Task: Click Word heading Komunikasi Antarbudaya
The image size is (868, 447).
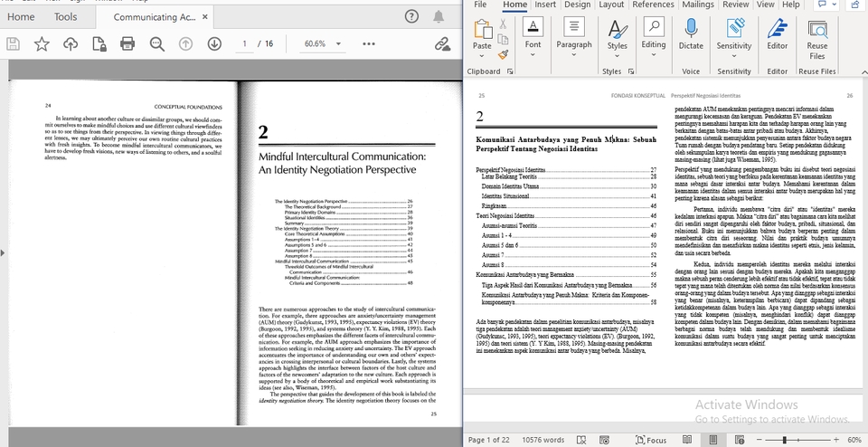Action: pos(566,145)
